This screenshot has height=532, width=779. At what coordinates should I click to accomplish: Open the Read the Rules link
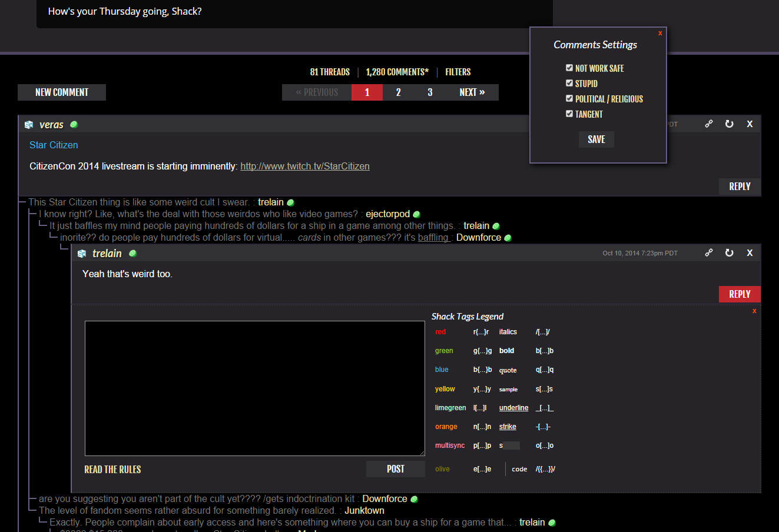click(x=112, y=470)
